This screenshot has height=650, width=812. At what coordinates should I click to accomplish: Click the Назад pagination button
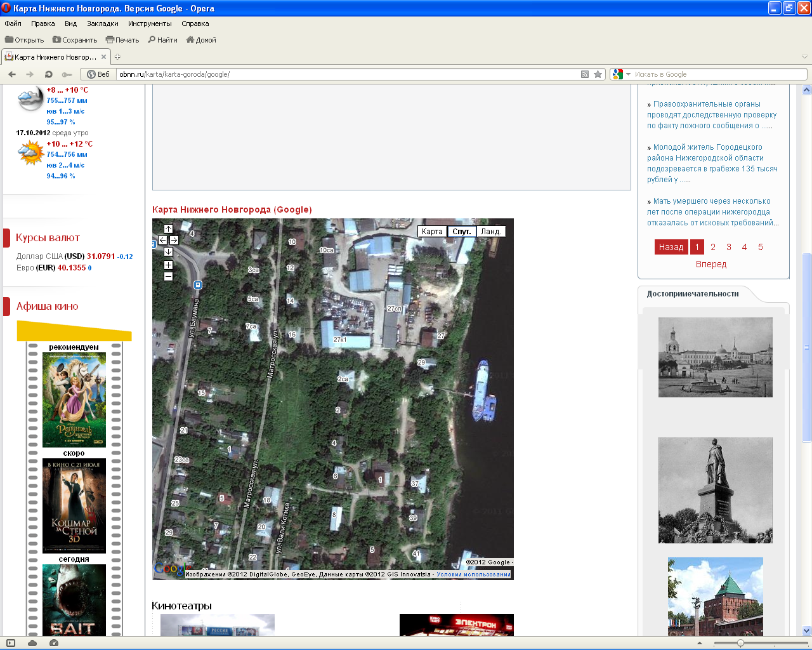671,247
